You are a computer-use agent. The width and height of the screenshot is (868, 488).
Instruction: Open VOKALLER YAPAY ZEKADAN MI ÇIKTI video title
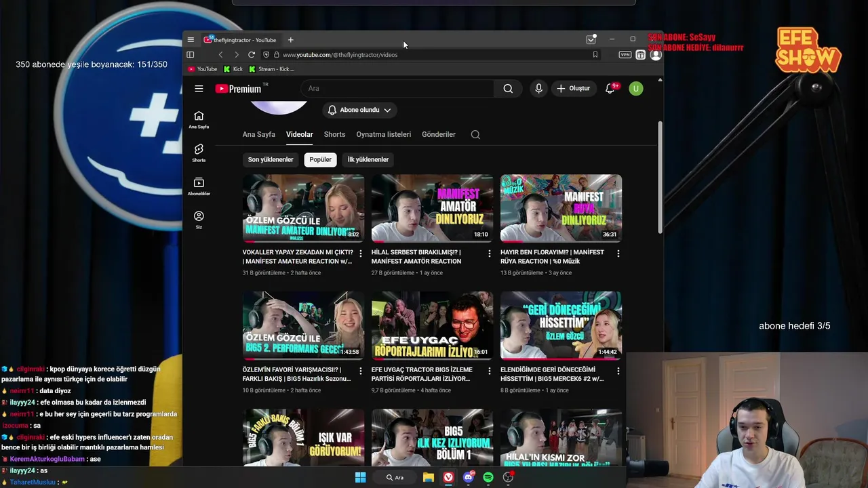point(298,257)
